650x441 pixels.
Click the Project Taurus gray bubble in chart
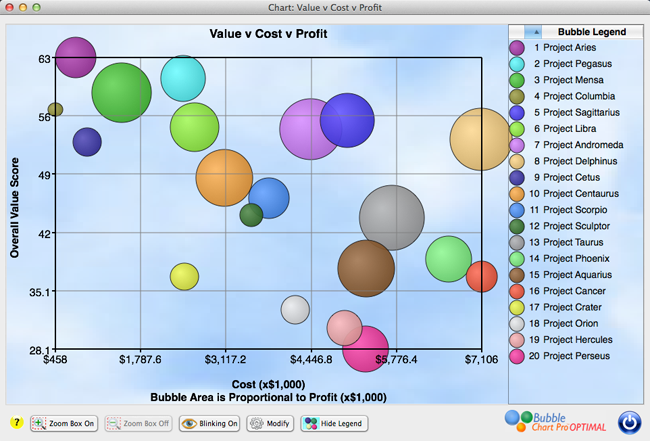pyautogui.click(x=391, y=217)
